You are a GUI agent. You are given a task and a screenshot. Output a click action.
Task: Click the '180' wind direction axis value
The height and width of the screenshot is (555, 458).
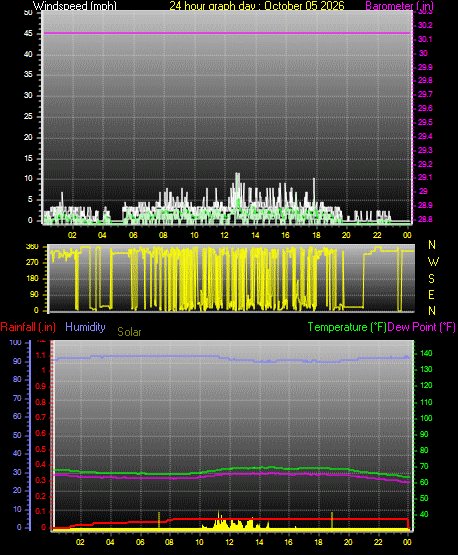click(32, 279)
